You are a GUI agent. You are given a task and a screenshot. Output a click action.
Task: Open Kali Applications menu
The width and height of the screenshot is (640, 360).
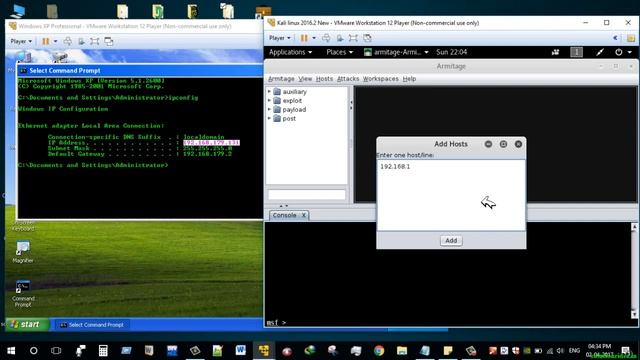point(290,52)
